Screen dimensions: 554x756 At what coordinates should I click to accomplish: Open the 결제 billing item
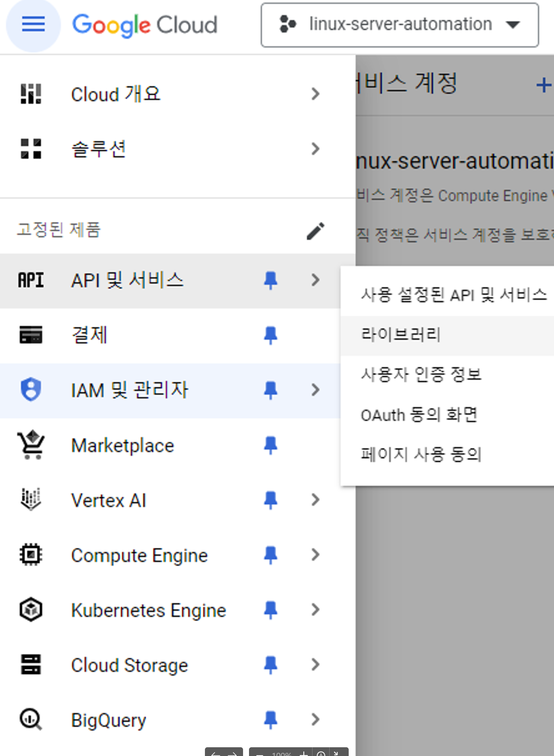[x=89, y=335]
